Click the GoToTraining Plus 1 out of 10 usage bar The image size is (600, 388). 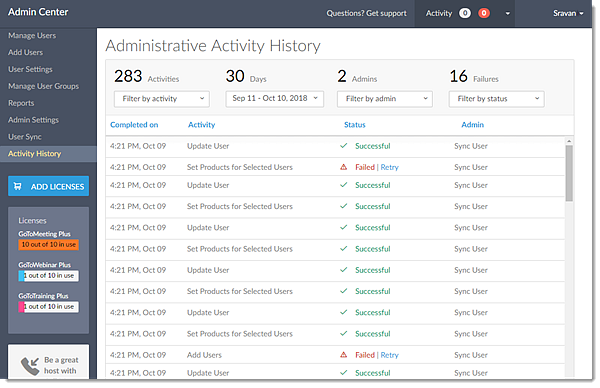(49, 307)
